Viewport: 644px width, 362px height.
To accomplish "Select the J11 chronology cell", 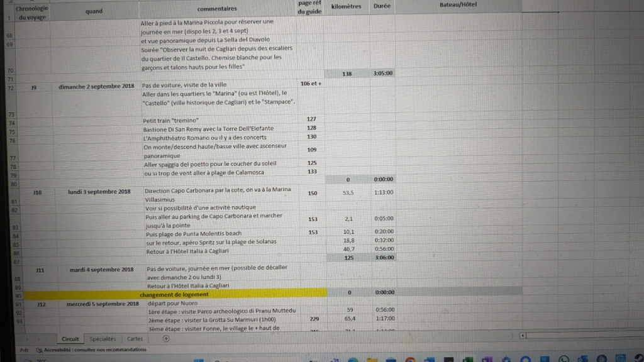I will coord(40,270).
